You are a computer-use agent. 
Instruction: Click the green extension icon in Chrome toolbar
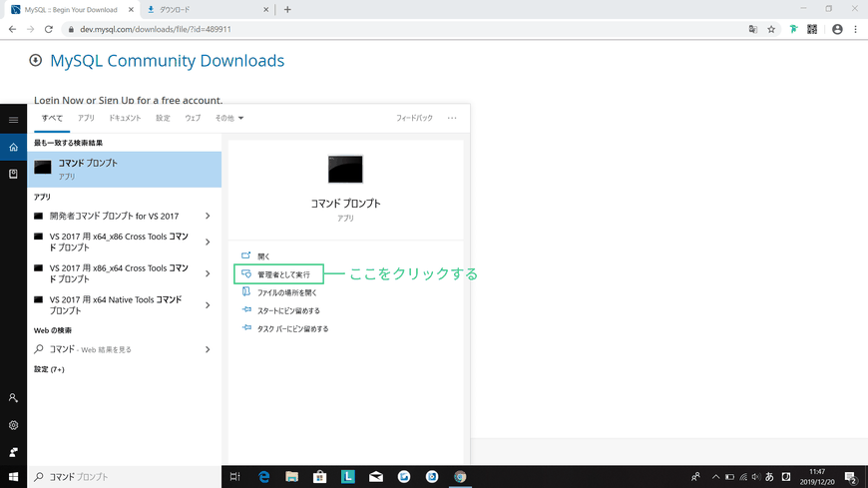[793, 29]
